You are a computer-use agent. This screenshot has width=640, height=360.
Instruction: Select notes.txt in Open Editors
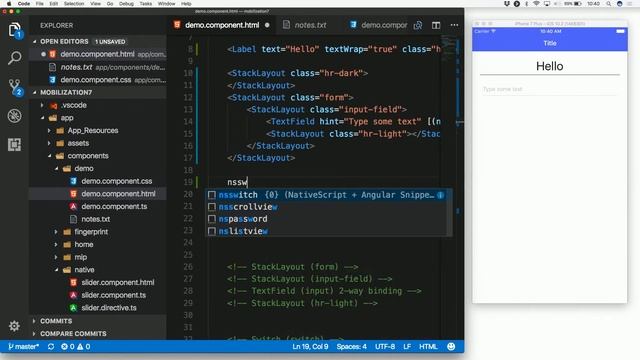coord(98,67)
